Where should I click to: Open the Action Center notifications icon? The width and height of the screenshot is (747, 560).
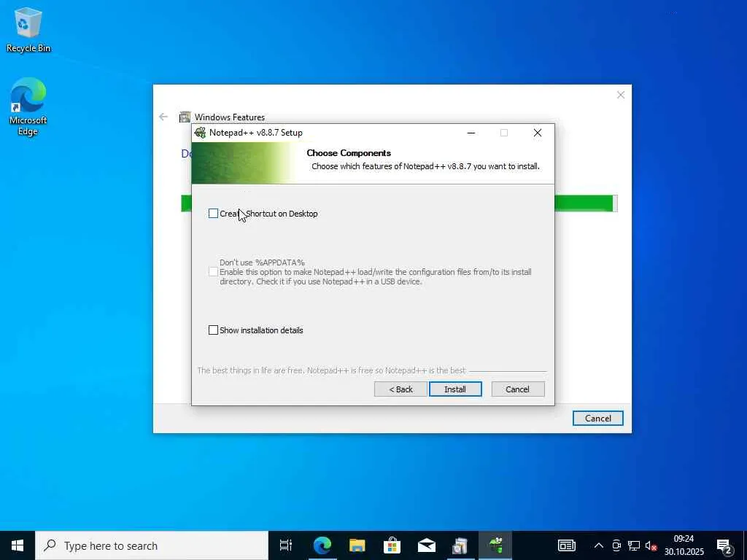(x=724, y=545)
